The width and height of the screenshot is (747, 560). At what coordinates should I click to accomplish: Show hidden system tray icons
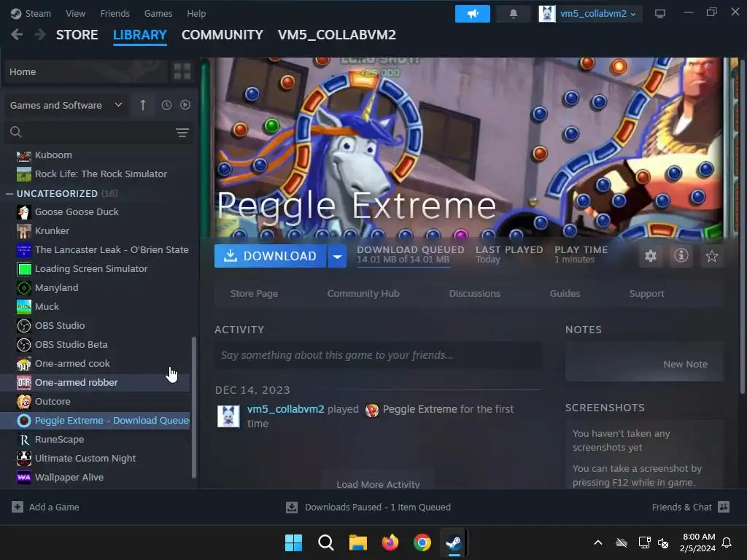[598, 542]
